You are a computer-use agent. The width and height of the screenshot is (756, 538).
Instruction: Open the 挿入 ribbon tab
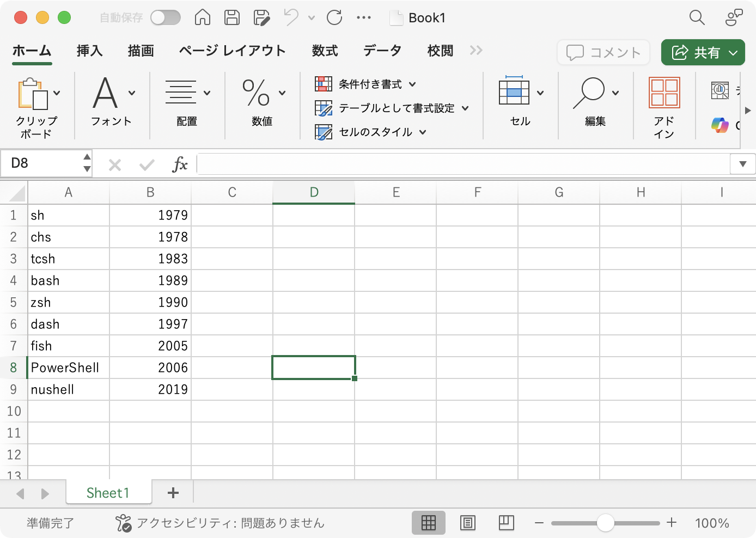(x=89, y=51)
